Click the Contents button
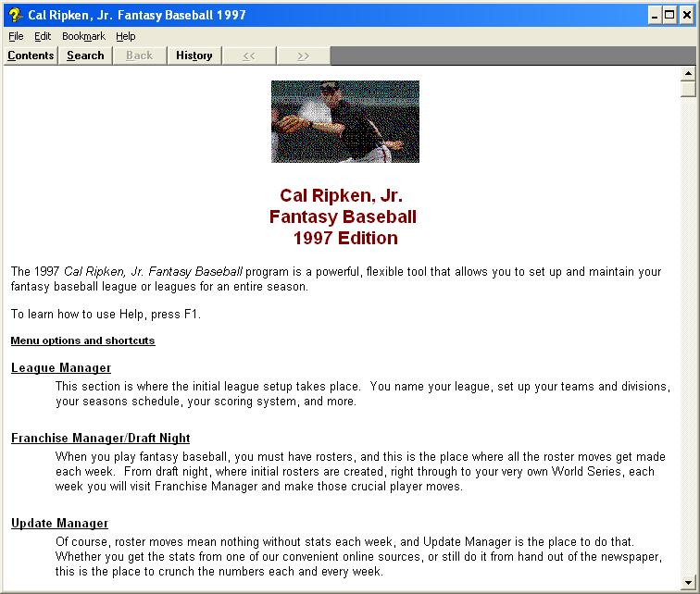The height and width of the screenshot is (594, 700). 31,56
